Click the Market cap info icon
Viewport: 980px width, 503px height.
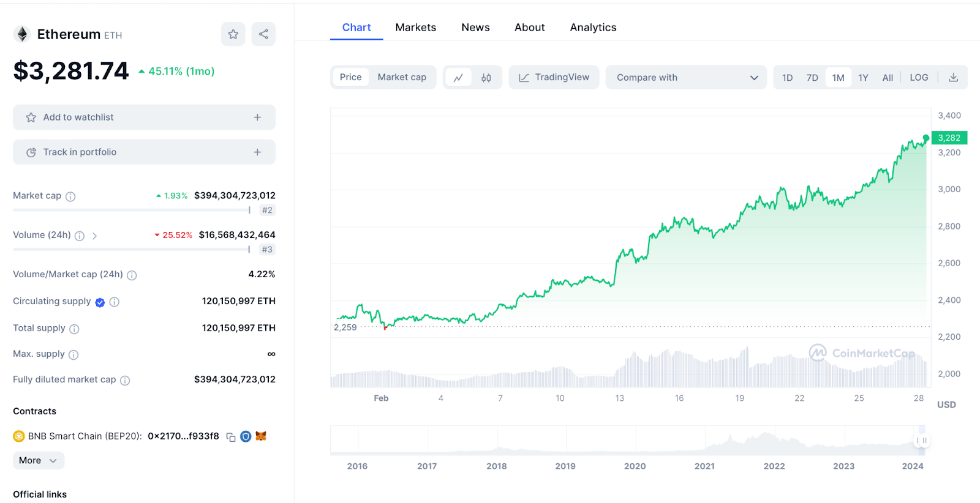(x=70, y=196)
